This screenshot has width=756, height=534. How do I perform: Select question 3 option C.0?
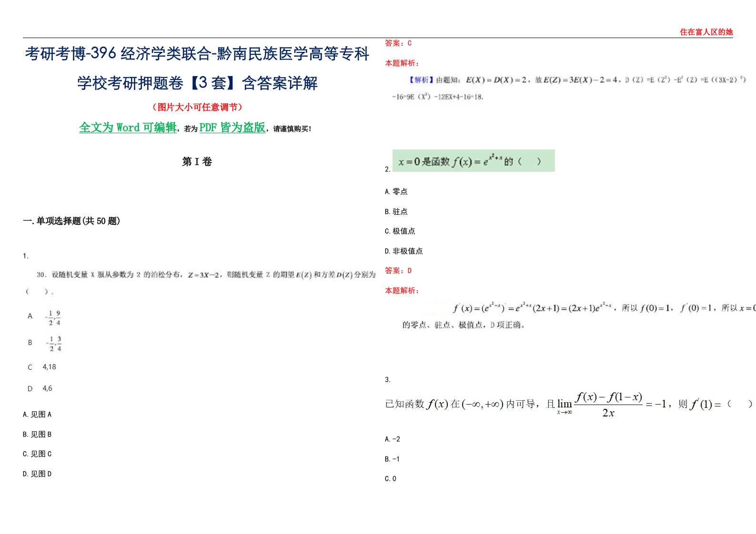click(391, 479)
